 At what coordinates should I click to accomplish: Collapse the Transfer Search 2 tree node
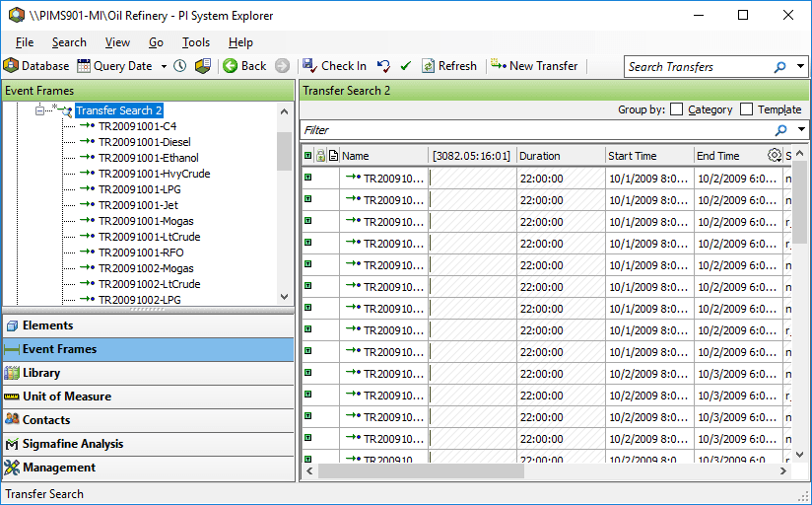pos(39,110)
